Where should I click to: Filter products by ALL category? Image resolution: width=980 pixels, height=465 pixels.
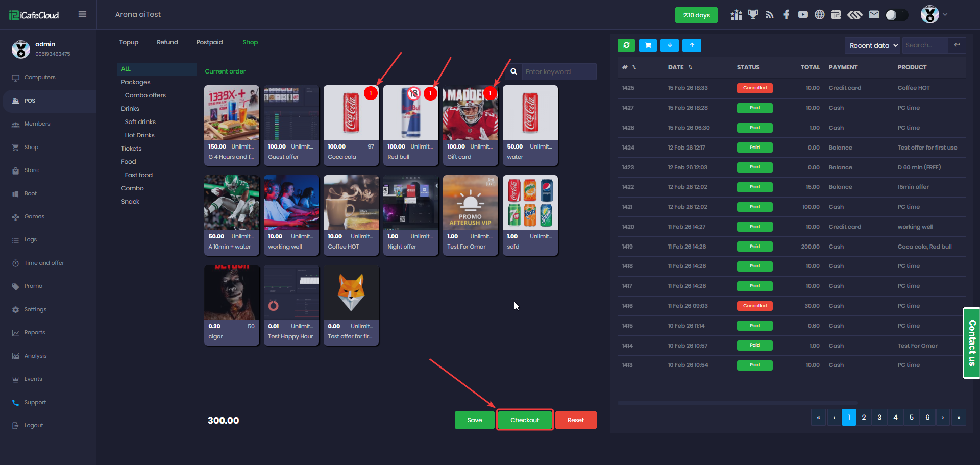point(157,69)
